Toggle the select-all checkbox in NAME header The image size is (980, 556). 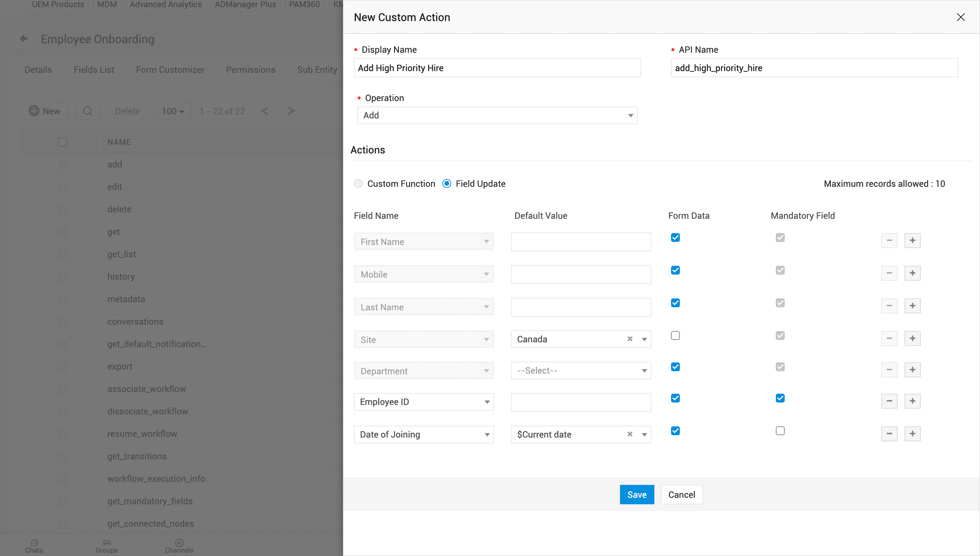pos(63,142)
